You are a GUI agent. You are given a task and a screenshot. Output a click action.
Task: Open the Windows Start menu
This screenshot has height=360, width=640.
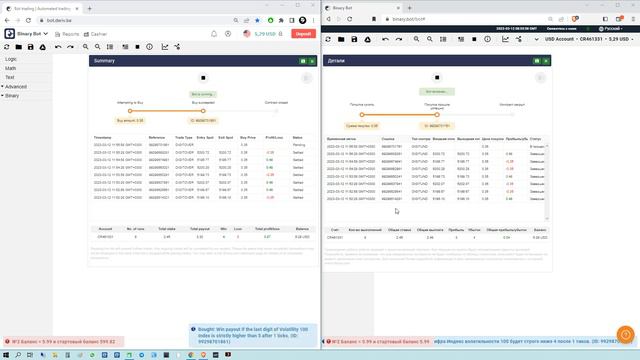[x=6, y=355]
